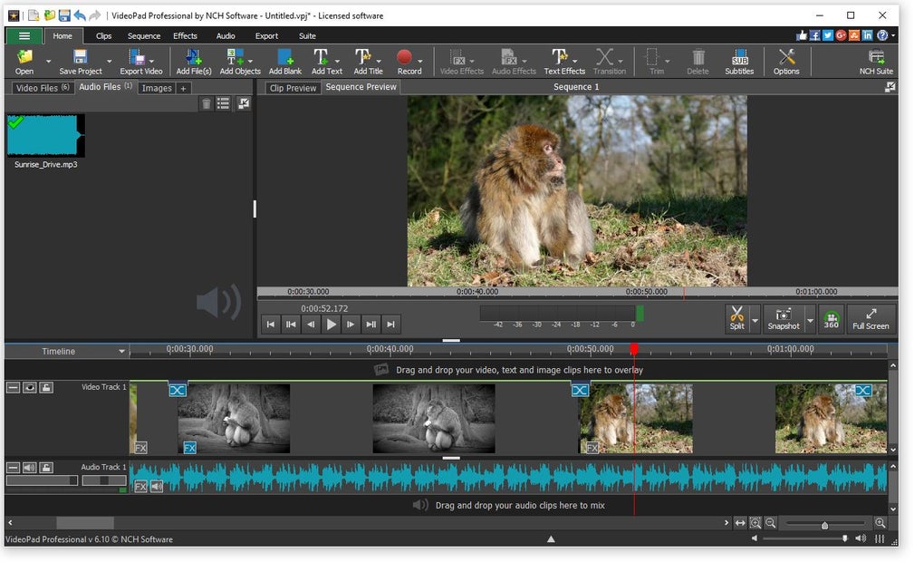Take a Snapshot of the preview
Screen dimensions: 924x572
tap(784, 318)
